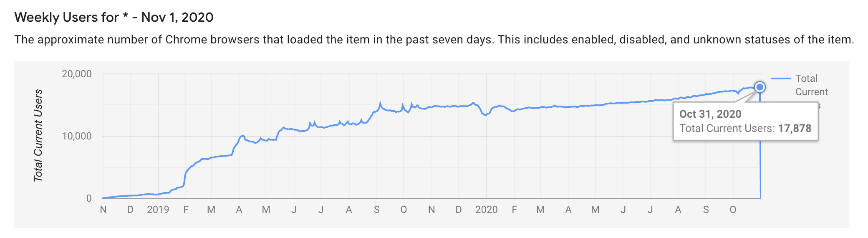The height and width of the screenshot is (238, 868).
Task: Click the highlighted Oct 31 data point marker
Action: click(760, 87)
